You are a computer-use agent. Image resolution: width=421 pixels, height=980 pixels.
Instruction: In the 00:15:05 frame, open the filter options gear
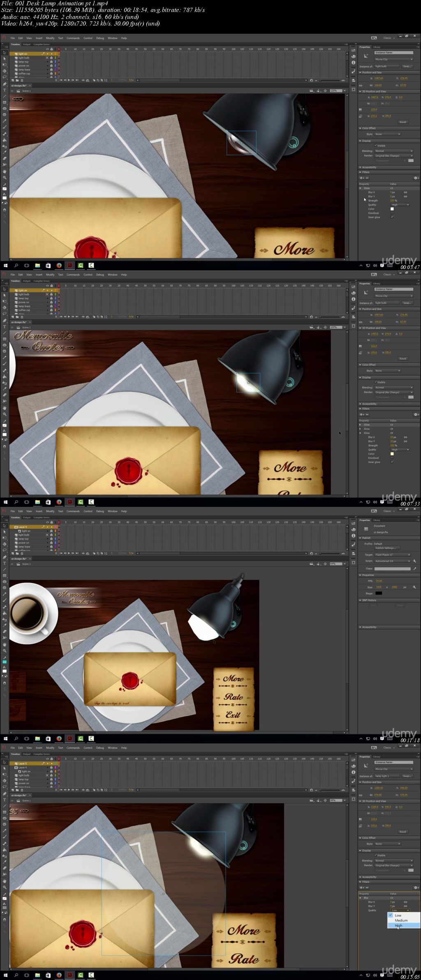[x=416, y=887]
